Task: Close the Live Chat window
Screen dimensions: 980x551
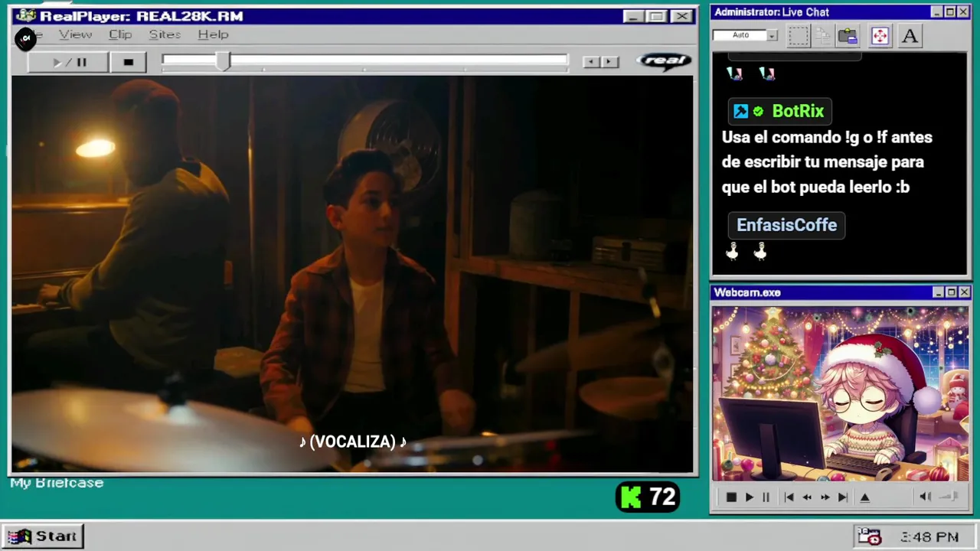Action: (x=964, y=12)
